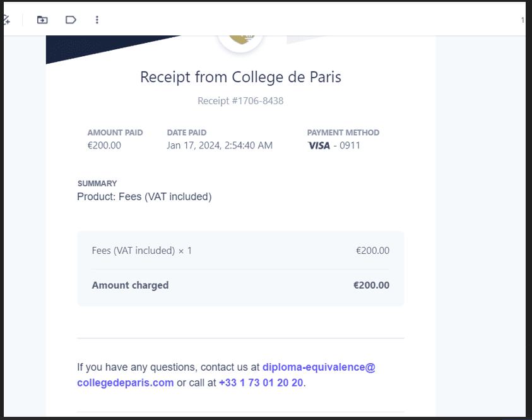This screenshot has width=532, height=420.
Task: Click the collegedeparis.com link text
Action: (125, 383)
